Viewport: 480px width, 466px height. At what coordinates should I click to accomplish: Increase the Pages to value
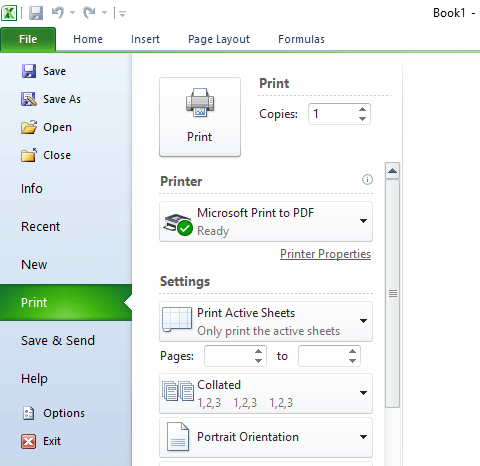[x=352, y=351]
